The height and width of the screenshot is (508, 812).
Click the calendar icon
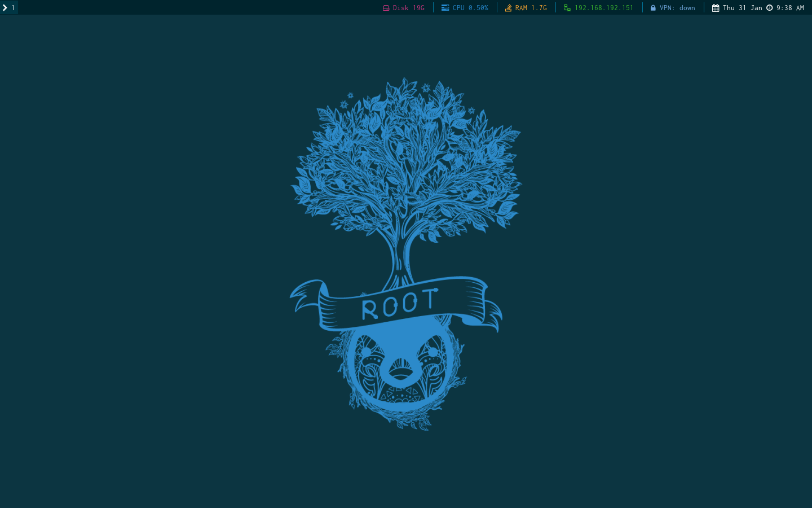point(716,8)
